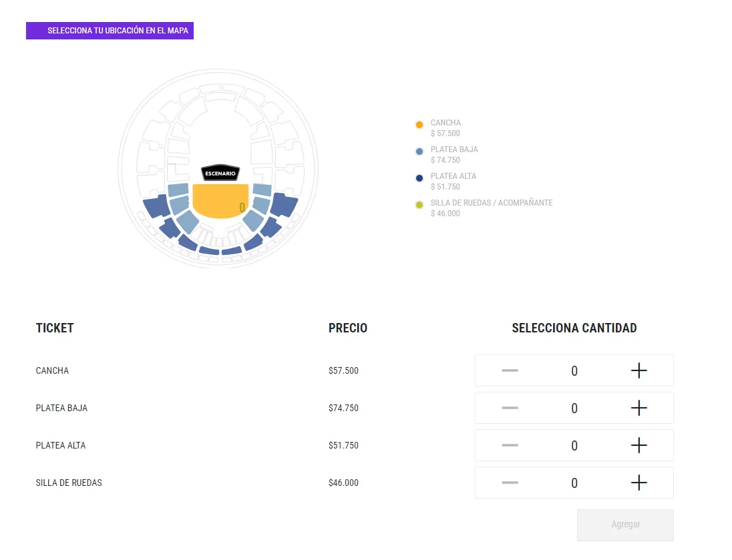Pick the small green wheelchair zone on map
This screenshot has width=732, height=560.
click(242, 207)
